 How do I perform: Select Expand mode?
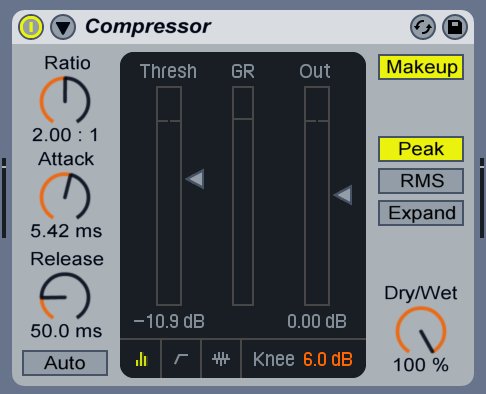pos(421,213)
